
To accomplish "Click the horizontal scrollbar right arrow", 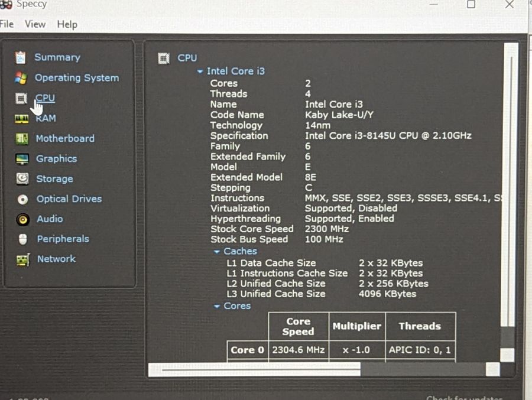I will [492, 369].
